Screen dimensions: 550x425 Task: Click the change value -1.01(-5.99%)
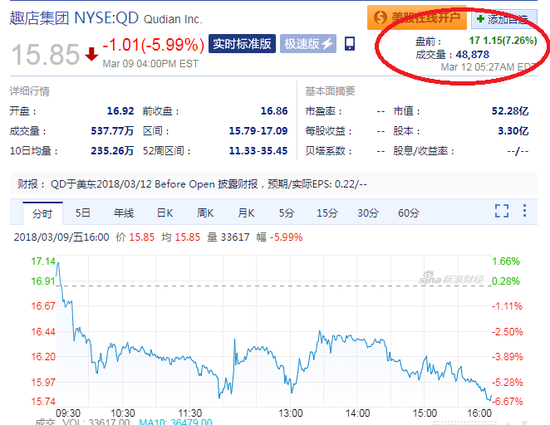pos(153,45)
